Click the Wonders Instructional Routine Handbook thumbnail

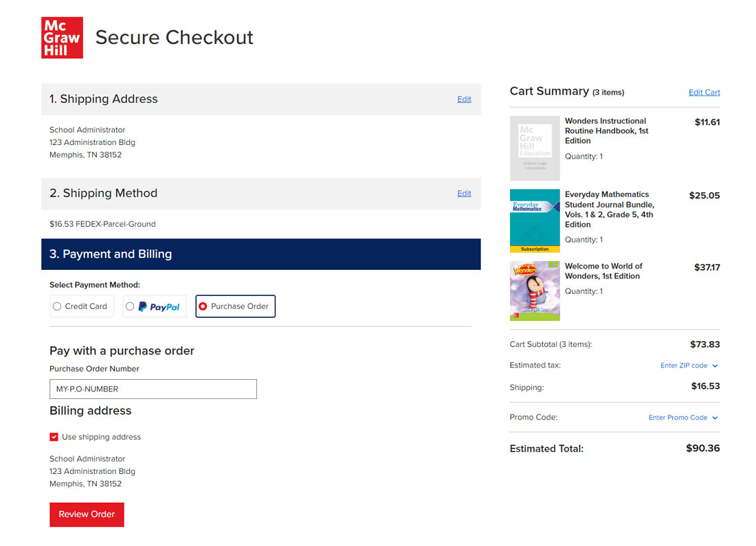(535, 148)
